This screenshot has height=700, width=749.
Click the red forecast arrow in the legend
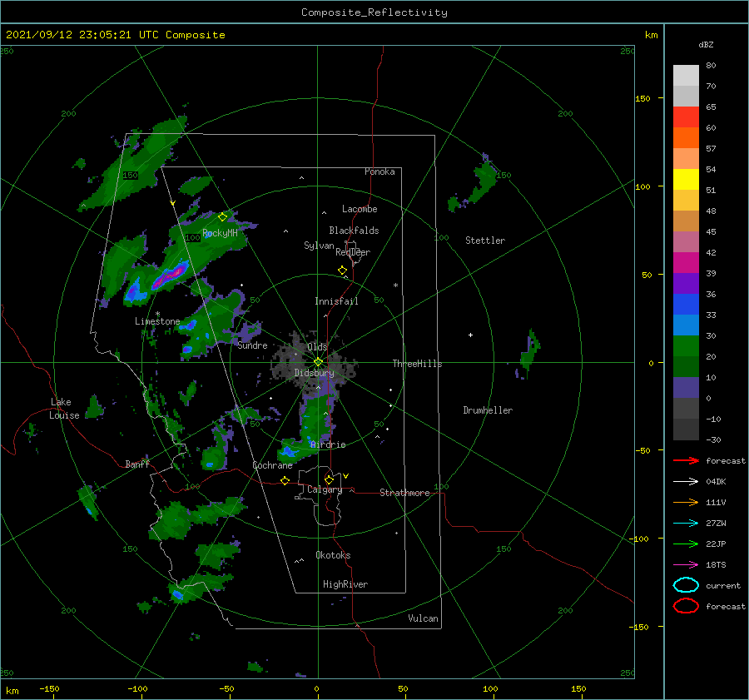tap(686, 460)
